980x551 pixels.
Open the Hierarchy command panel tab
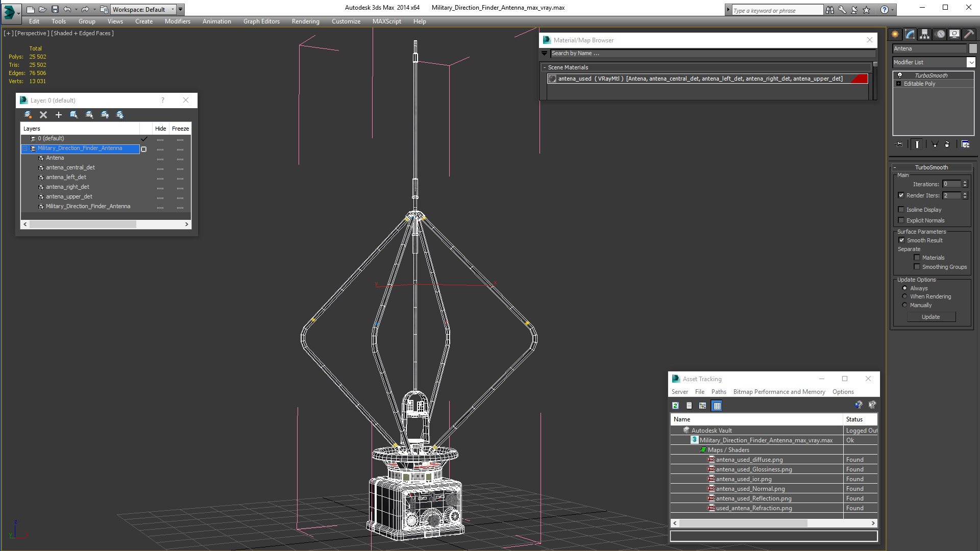[x=924, y=34]
